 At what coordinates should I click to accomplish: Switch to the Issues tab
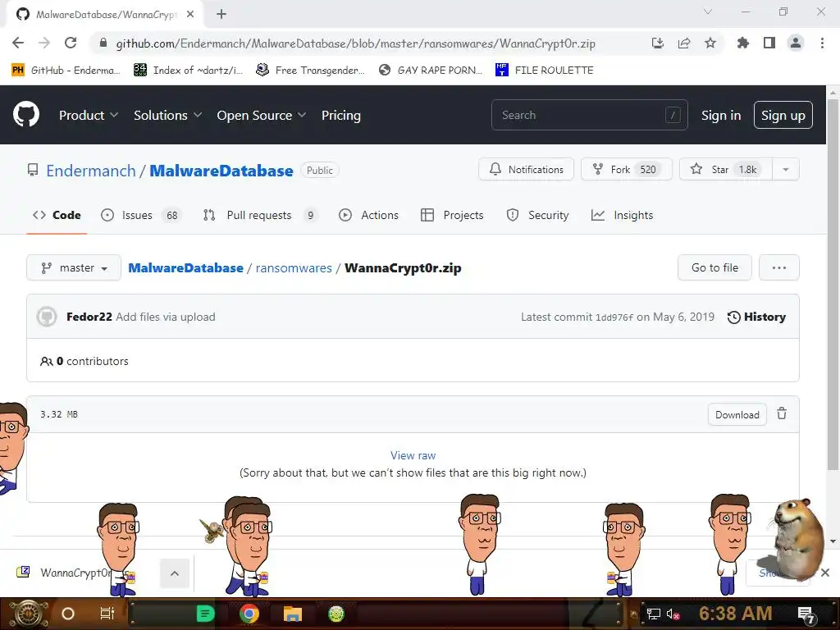pyautogui.click(x=141, y=215)
